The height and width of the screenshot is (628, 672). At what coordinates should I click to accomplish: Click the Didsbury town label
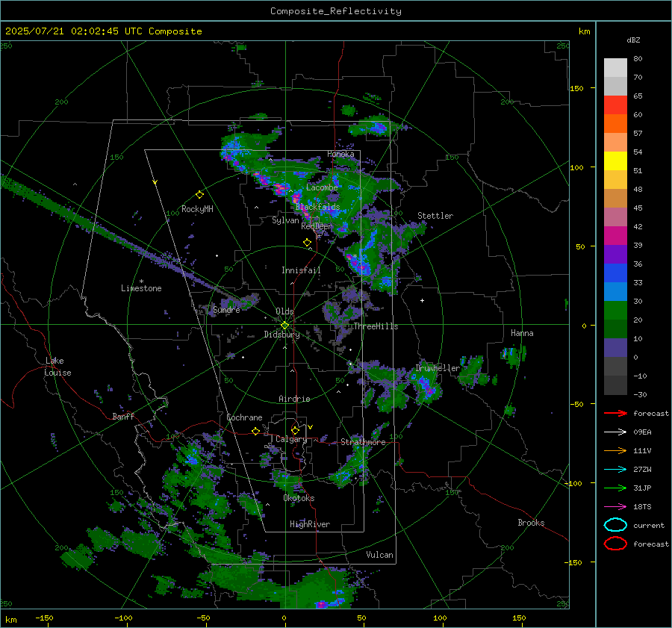281,335
